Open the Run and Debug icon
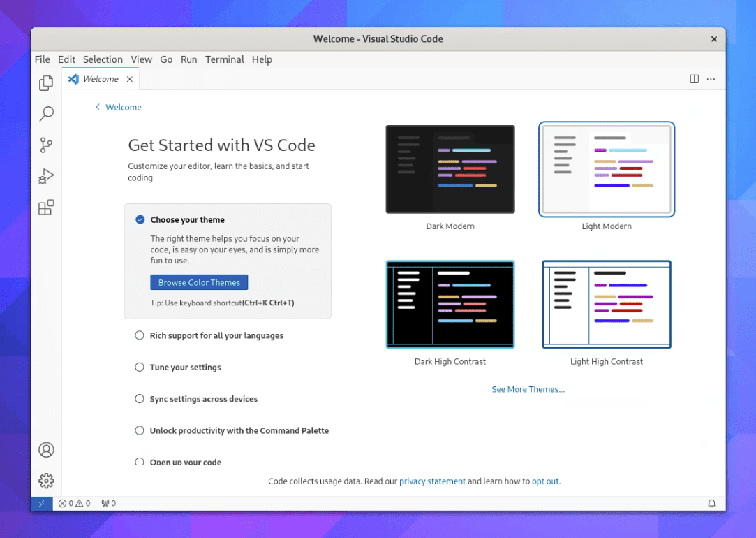Image resolution: width=756 pixels, height=538 pixels. click(45, 176)
